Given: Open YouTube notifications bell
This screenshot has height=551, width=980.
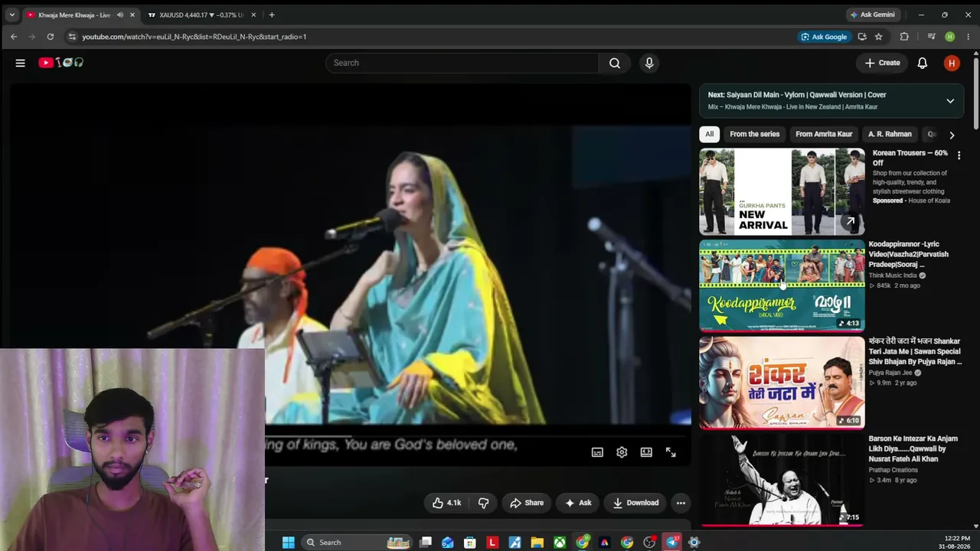Looking at the screenshot, I should (x=923, y=63).
